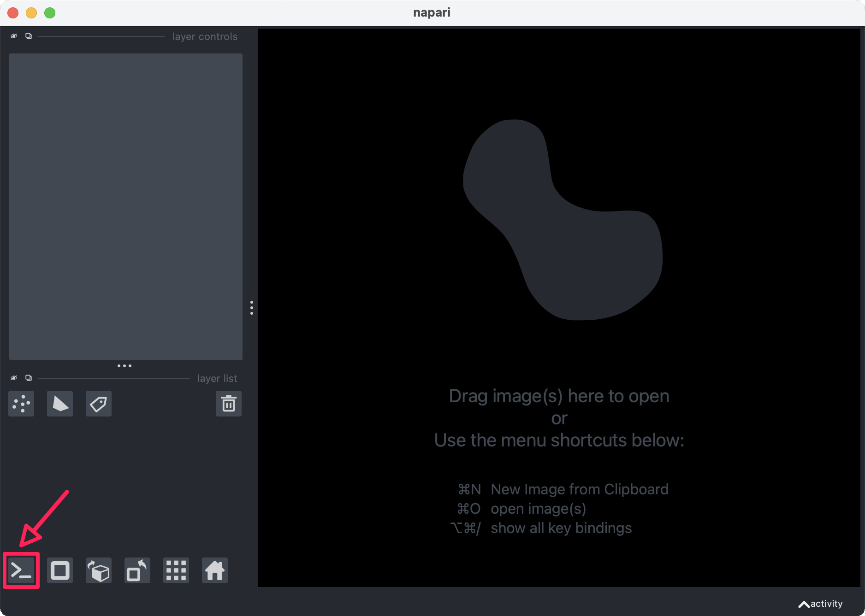
Task: Add a new points layer
Action: 21,404
